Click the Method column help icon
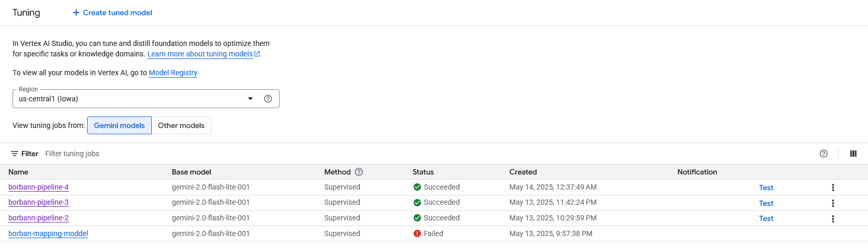This screenshot has width=868, height=246. click(359, 172)
